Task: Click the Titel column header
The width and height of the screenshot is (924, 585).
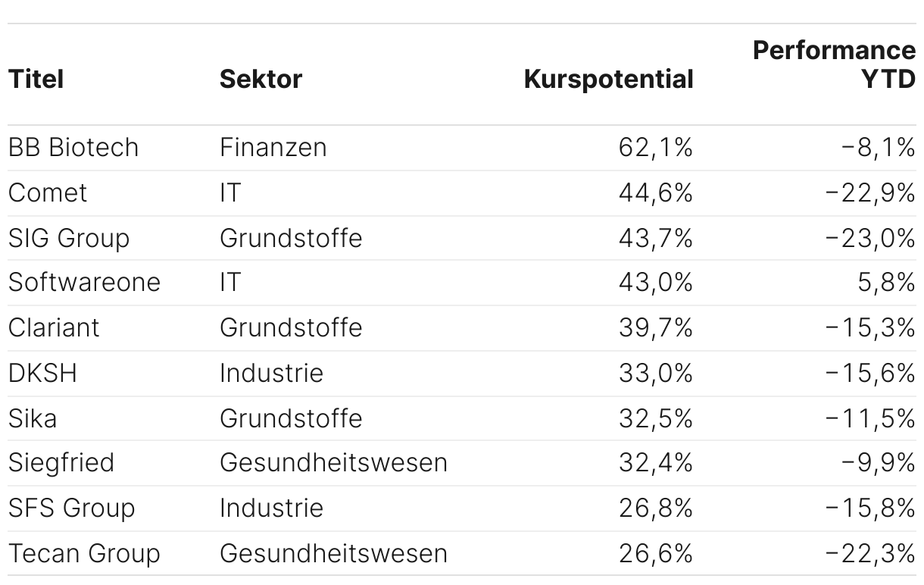Action: 36,80
